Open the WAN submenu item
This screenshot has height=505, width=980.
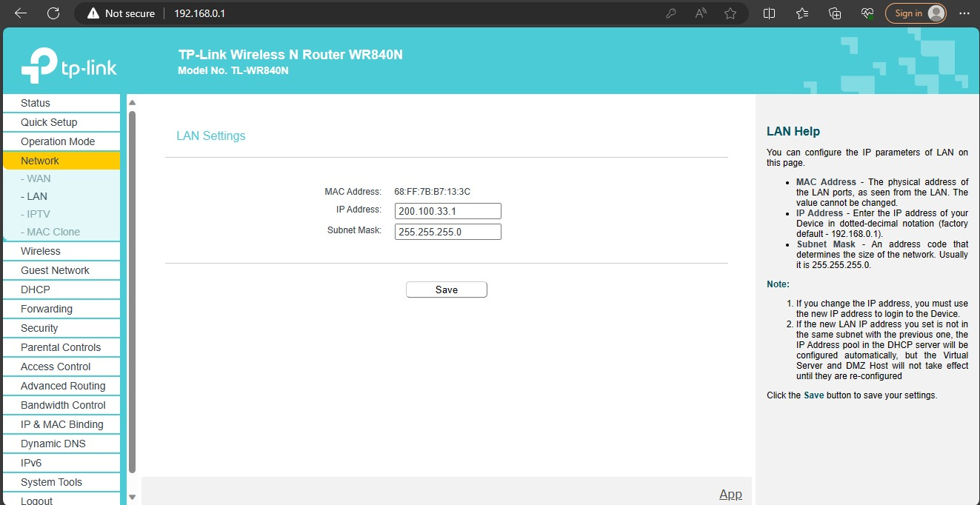point(36,178)
